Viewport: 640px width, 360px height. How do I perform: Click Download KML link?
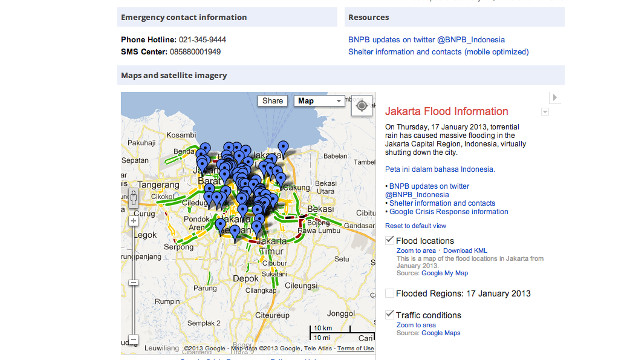[465, 251]
